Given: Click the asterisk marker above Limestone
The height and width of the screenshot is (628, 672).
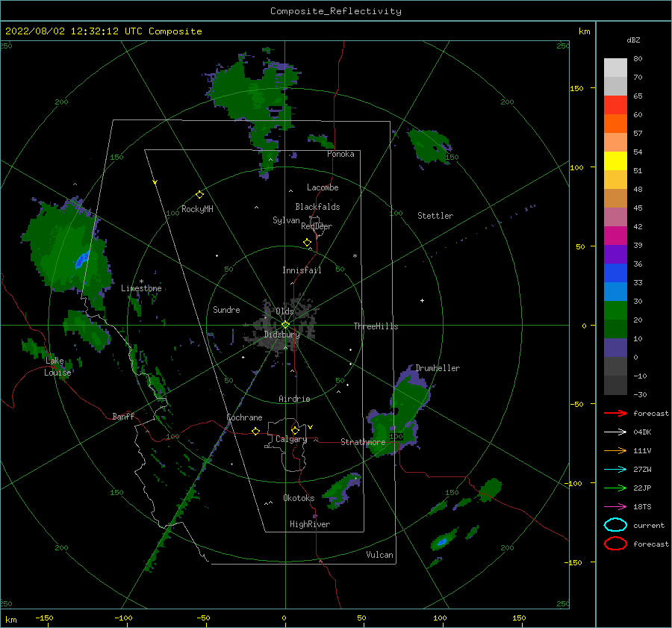Looking at the screenshot, I should tap(141, 282).
